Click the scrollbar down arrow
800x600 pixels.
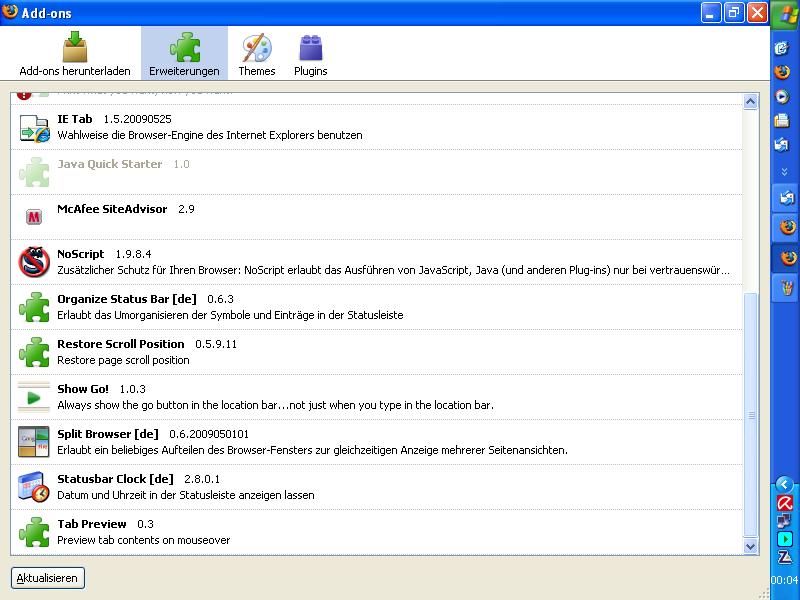[751, 547]
